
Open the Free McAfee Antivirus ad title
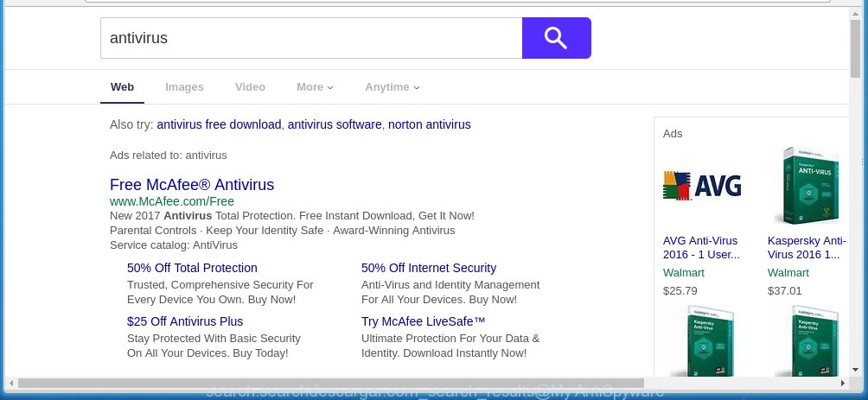point(192,185)
